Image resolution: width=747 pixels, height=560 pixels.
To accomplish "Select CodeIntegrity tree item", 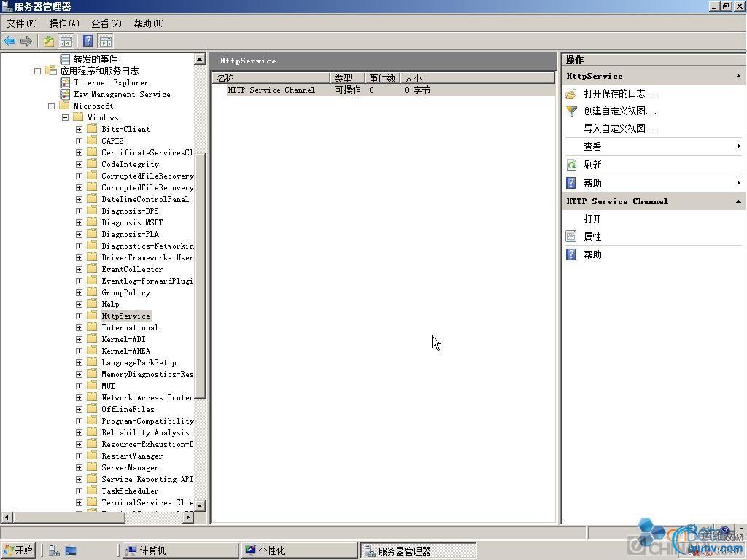I will click(130, 164).
